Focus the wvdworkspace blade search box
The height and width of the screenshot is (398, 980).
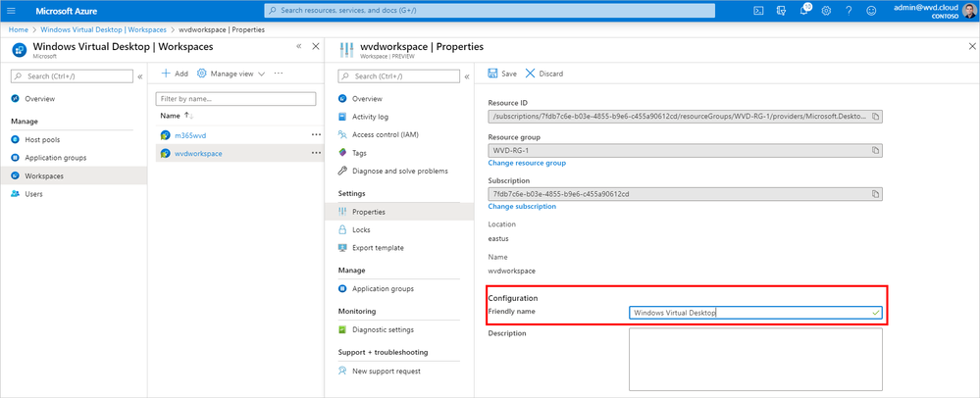point(399,76)
